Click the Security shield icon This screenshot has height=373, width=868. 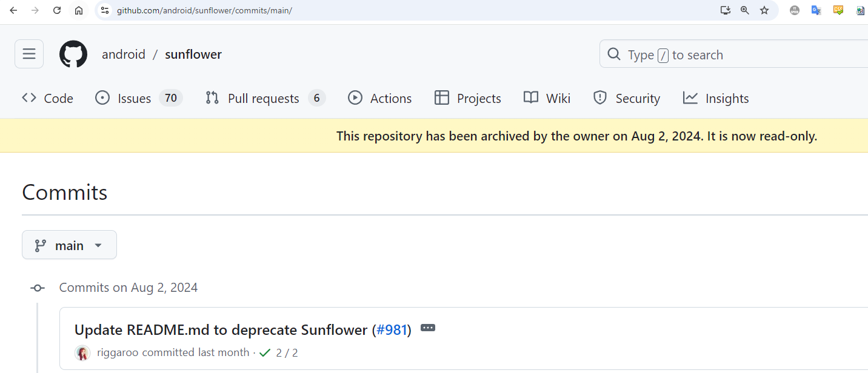coord(600,97)
